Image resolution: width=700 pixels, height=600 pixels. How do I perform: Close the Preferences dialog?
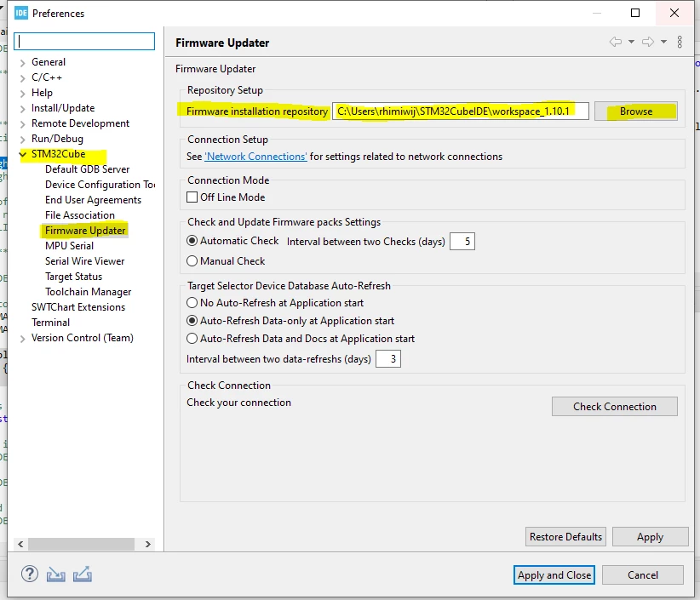point(674,13)
